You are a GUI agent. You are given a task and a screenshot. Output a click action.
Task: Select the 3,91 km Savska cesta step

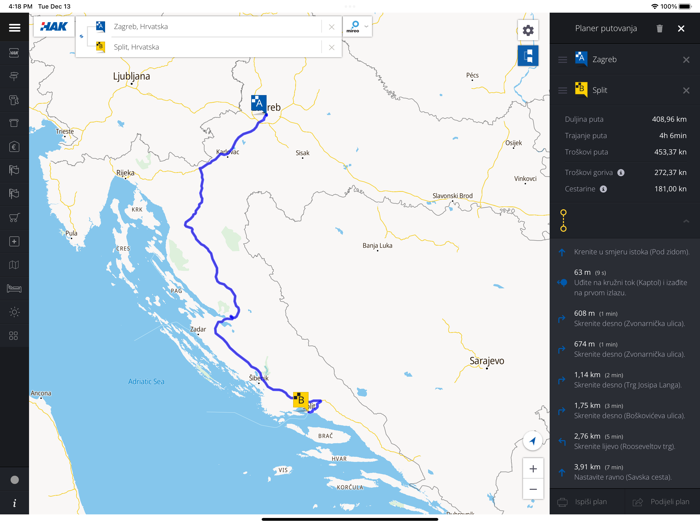625,472
